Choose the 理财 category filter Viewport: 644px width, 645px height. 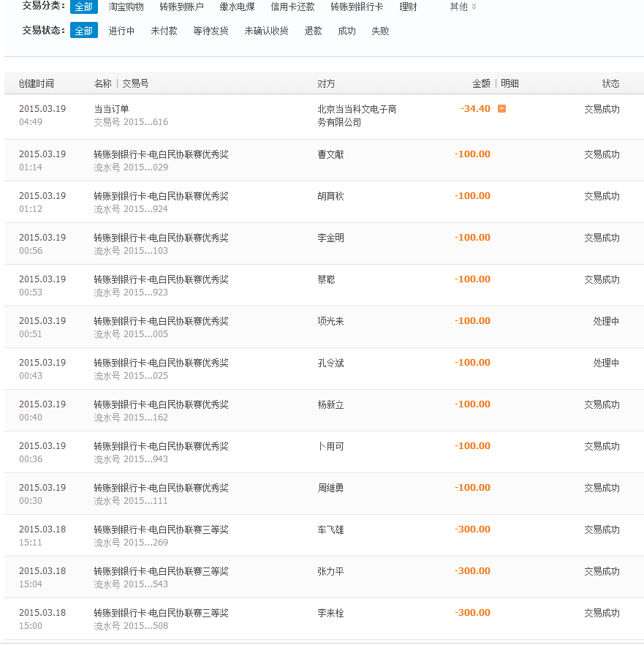(x=409, y=7)
